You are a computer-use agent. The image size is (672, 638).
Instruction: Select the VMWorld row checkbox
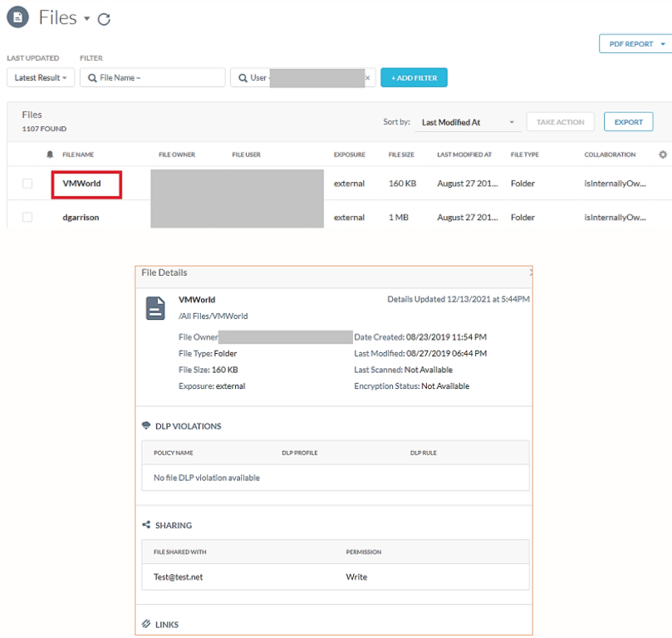coord(27,184)
